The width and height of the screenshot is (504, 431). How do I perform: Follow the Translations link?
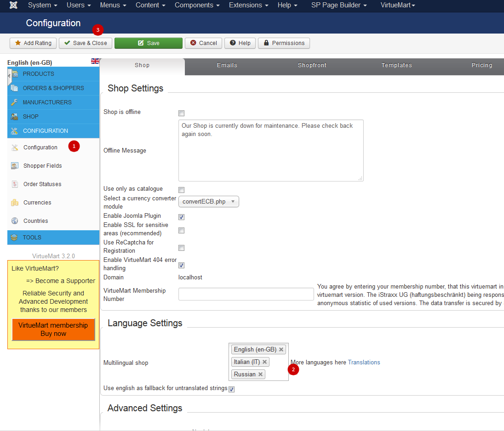click(x=364, y=363)
